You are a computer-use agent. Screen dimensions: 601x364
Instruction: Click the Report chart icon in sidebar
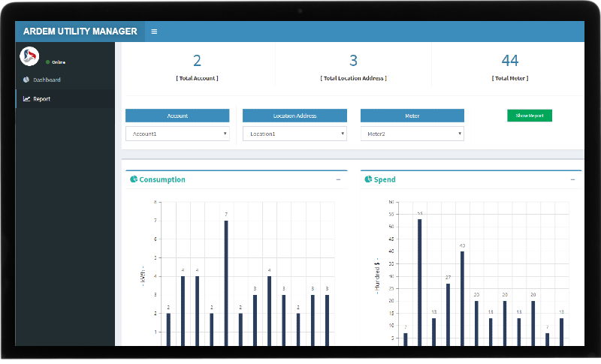click(26, 98)
